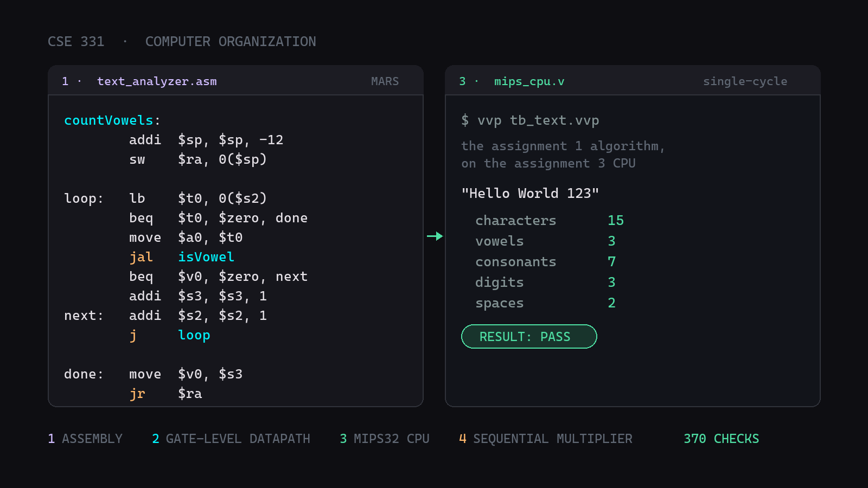Viewport: 868px width, 488px height.
Task: Select the 4 SEQUENTIAL MULTIPLIER tab
Action: click(x=546, y=439)
